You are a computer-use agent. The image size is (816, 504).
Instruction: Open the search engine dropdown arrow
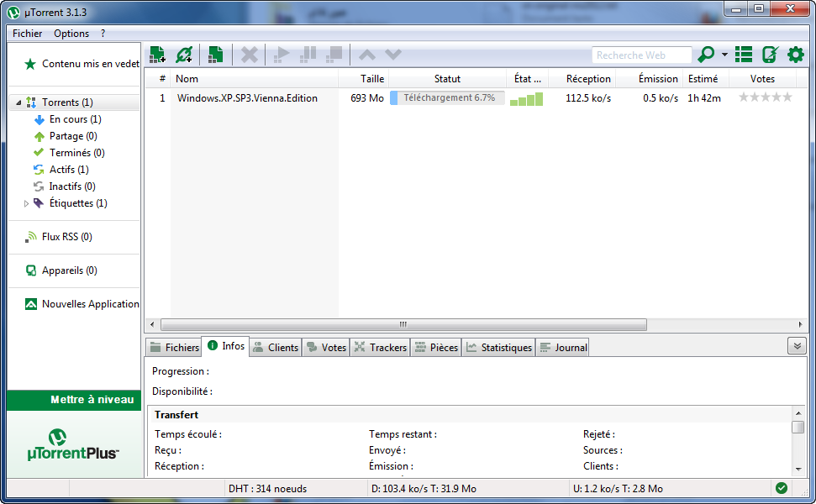pos(724,54)
